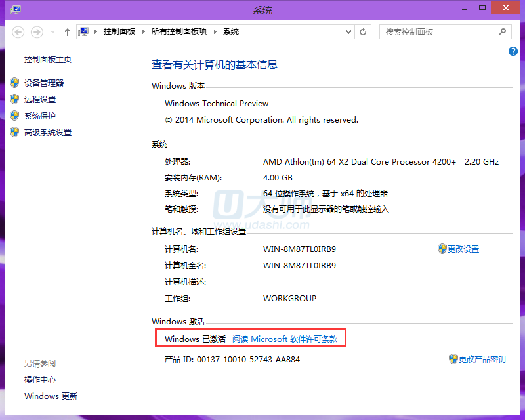Open 控制面板主页 link
The height and width of the screenshot is (420, 525).
coord(48,60)
